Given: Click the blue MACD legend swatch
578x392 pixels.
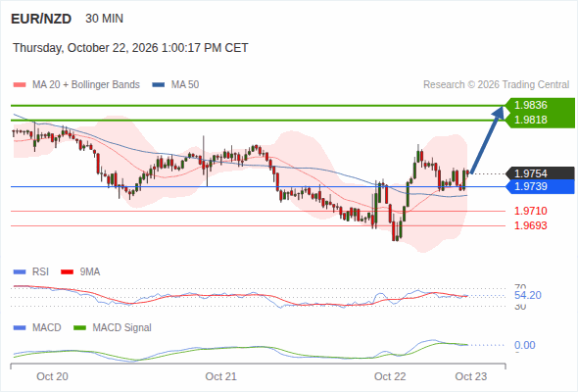Looking at the screenshot, I should [x=20, y=327].
